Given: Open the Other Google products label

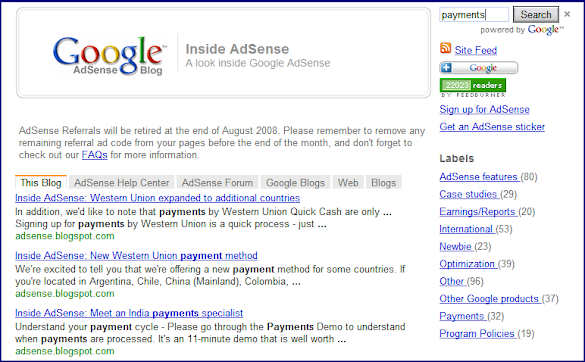Looking at the screenshot, I should 490,299.
